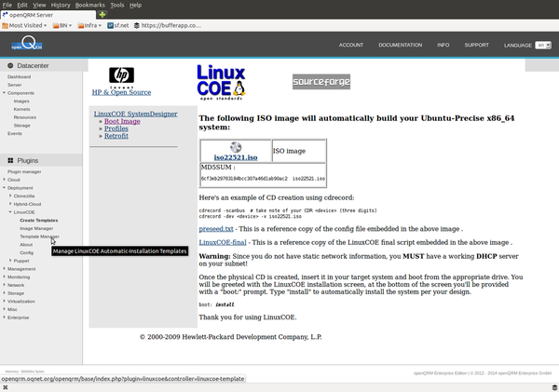The width and height of the screenshot is (559, 392).
Task: Click the HP invent logo
Action: (x=121, y=77)
